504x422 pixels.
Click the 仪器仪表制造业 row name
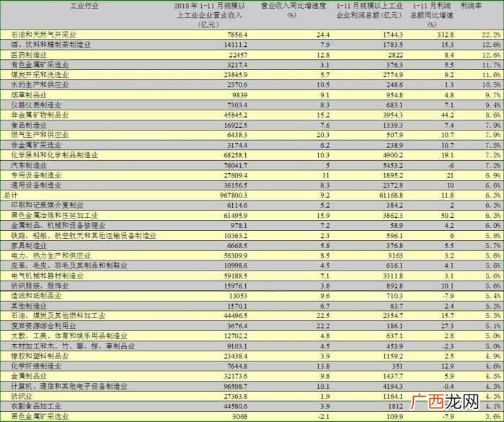point(36,105)
